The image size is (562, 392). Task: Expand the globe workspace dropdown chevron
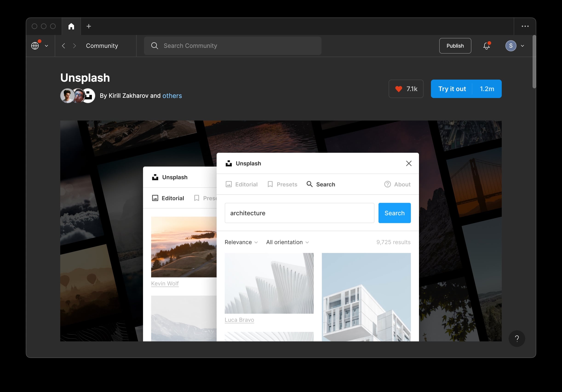[46, 46]
